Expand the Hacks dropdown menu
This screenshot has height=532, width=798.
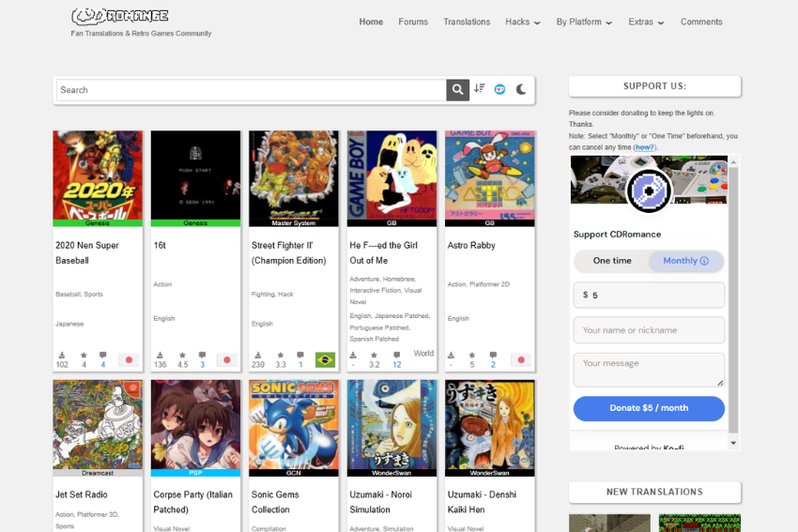coord(523,22)
